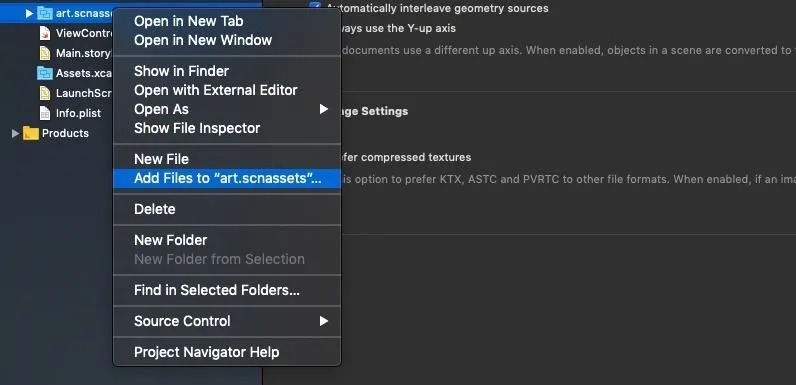
Task: Click the ViewController swift file icon
Action: pyautogui.click(x=45, y=33)
